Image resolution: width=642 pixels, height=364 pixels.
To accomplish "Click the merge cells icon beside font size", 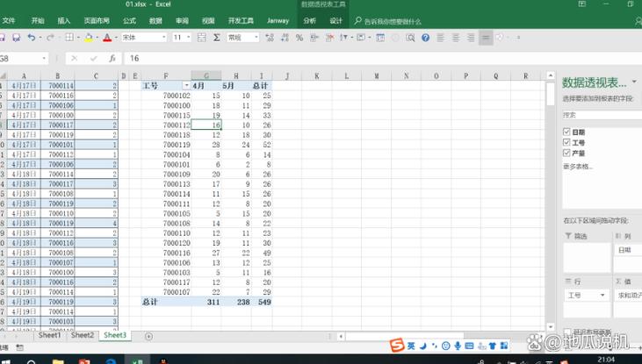I will (x=201, y=38).
